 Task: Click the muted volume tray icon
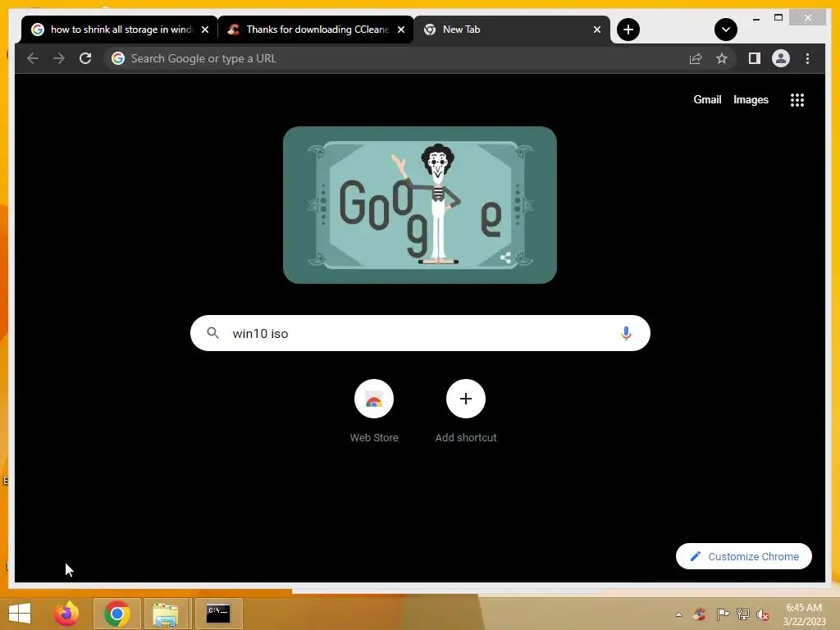(763, 614)
